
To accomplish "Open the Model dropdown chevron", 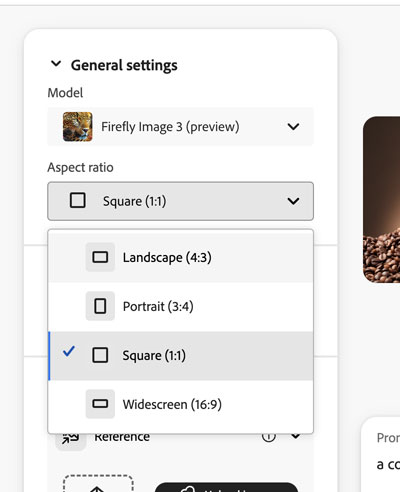I will 293,127.
